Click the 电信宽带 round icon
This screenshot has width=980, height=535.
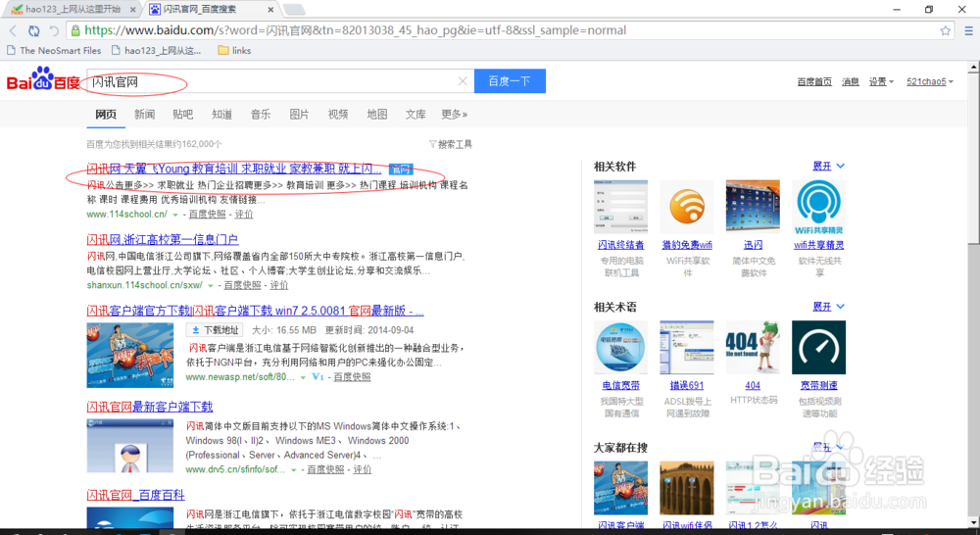click(620, 348)
